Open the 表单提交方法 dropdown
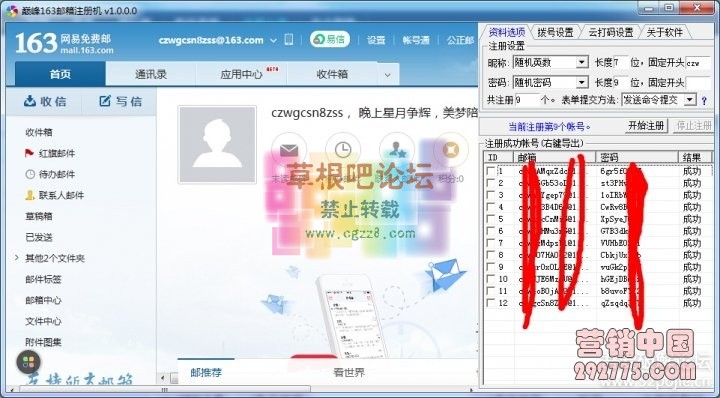The image size is (720, 398). [658, 100]
